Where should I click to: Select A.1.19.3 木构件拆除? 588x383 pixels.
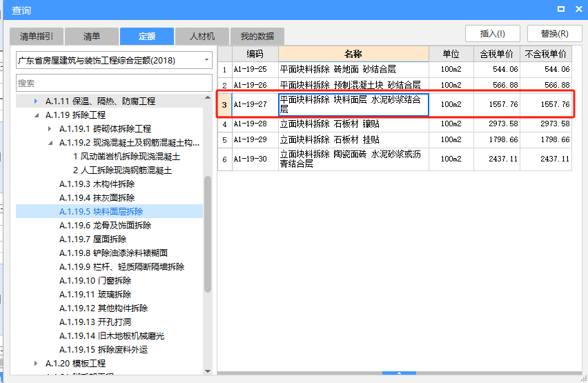(x=97, y=184)
